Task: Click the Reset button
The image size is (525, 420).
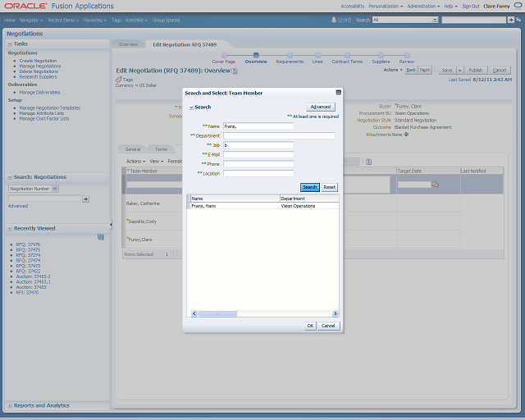Action: (329, 187)
